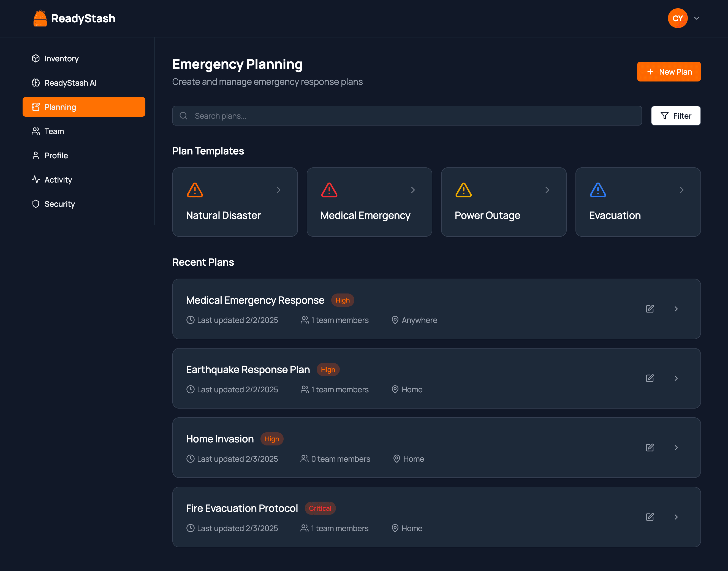
Task: Select the Power Outage plan template
Action: tap(503, 202)
